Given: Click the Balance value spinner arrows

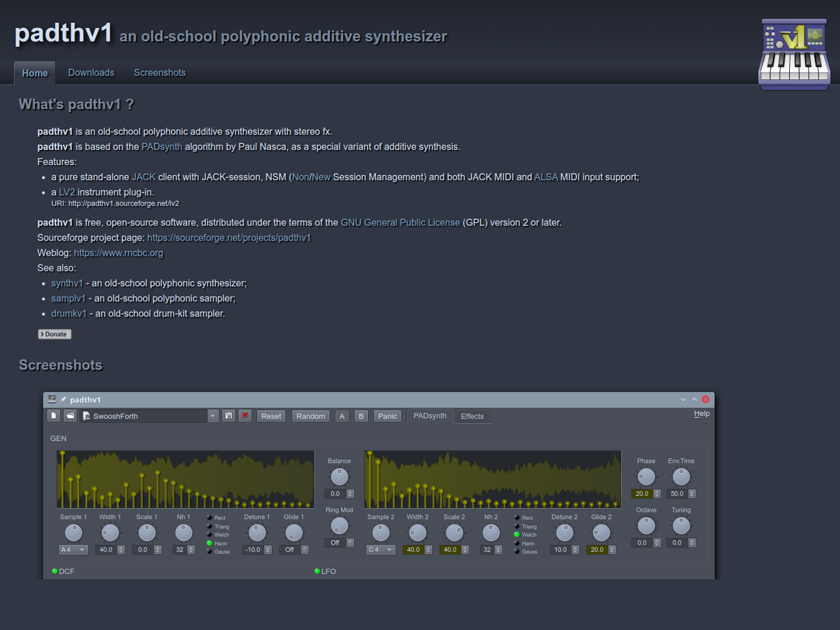Looking at the screenshot, I should coord(350,494).
